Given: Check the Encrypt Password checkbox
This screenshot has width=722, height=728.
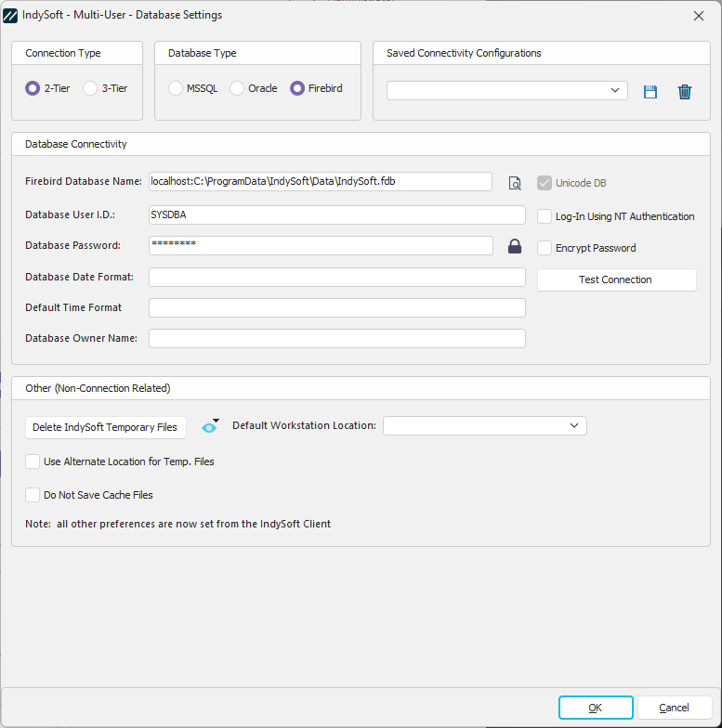Looking at the screenshot, I should [x=545, y=248].
